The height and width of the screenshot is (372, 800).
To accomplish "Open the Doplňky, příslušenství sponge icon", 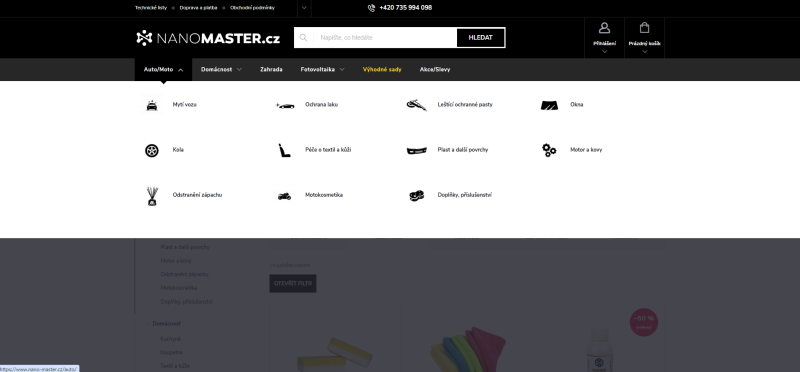I will point(417,195).
